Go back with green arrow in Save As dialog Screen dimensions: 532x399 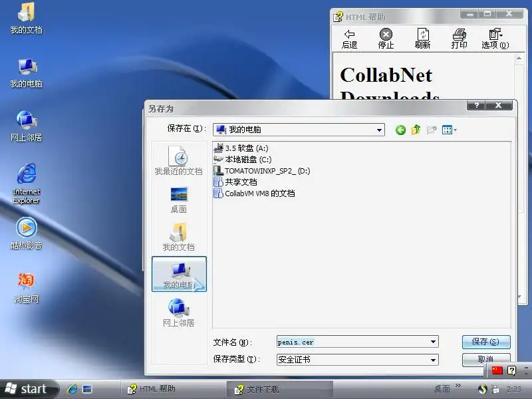(x=400, y=130)
